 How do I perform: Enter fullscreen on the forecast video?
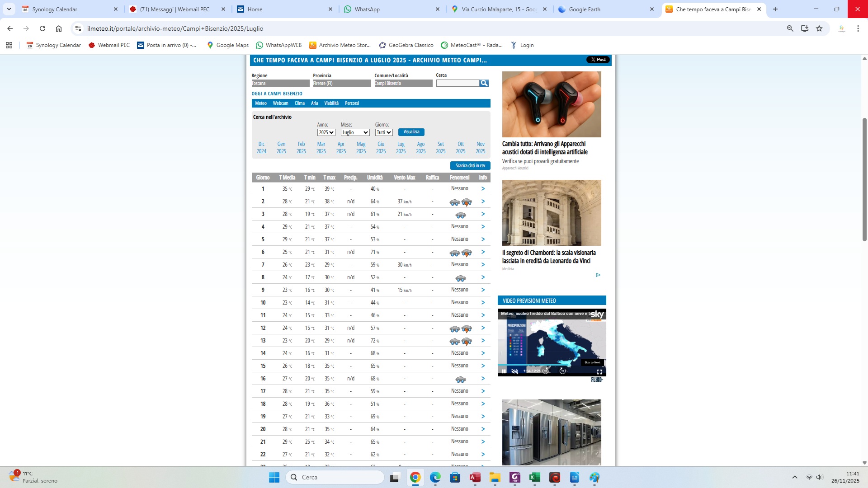pos(599,371)
